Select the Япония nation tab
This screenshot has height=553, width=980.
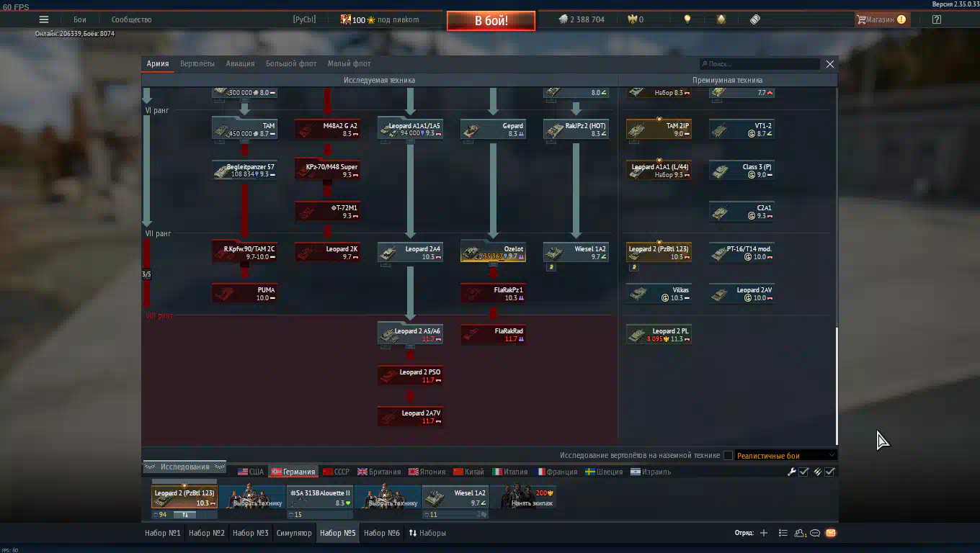[427, 472]
